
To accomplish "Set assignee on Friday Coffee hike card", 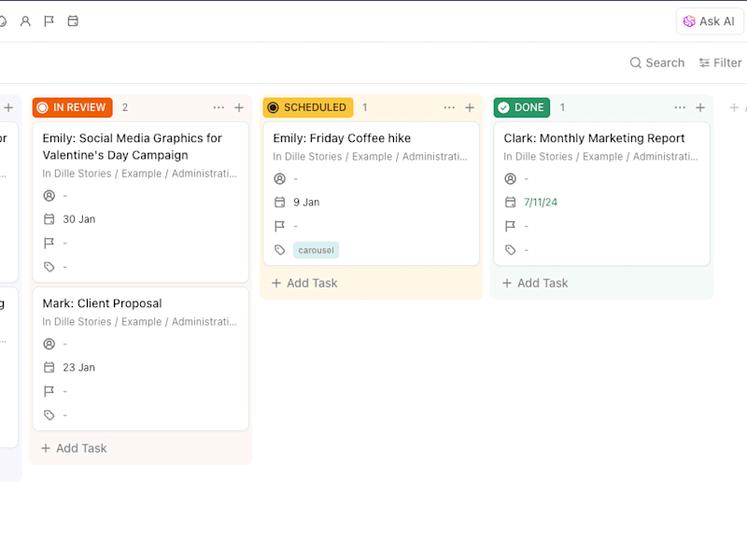I will (279, 178).
